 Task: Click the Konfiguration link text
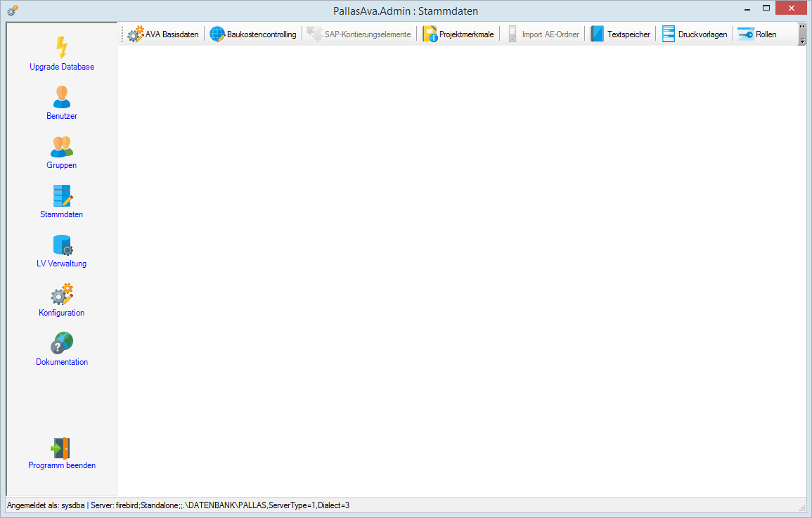pyautogui.click(x=62, y=313)
